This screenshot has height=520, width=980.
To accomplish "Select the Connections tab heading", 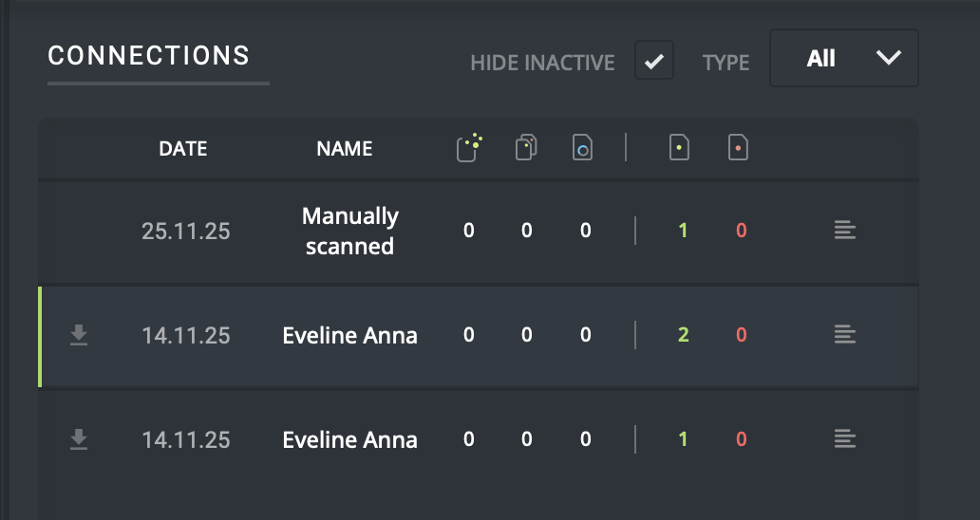I will click(149, 56).
